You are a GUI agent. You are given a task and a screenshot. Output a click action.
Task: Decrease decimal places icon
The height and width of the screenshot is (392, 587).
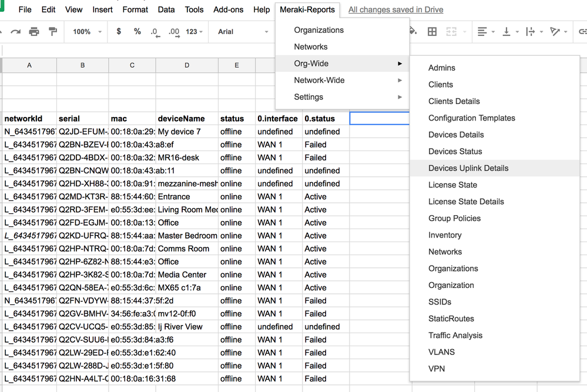coord(155,32)
